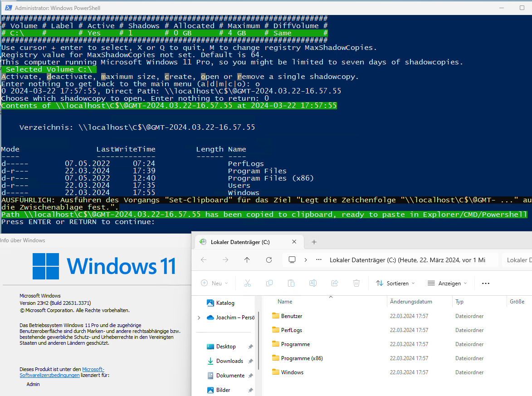This screenshot has height=396, width=532.
Task: Select the PerfLogs folder in Explorer
Action: [x=292, y=330]
